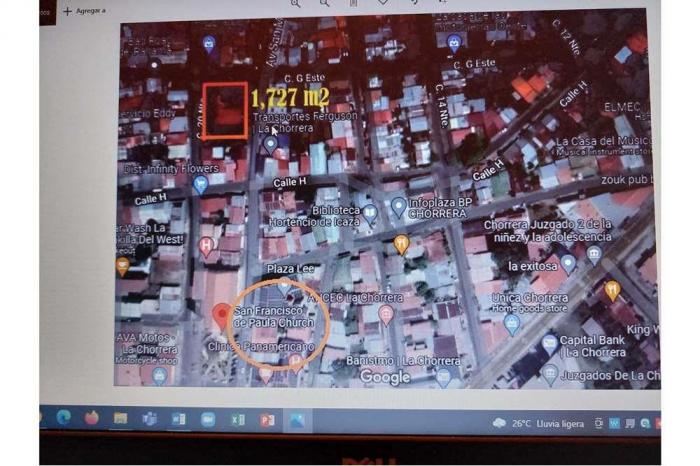Viewport: 700px width, 466px height.
Task: Select the Photos app taskbar icon
Action: (296, 421)
